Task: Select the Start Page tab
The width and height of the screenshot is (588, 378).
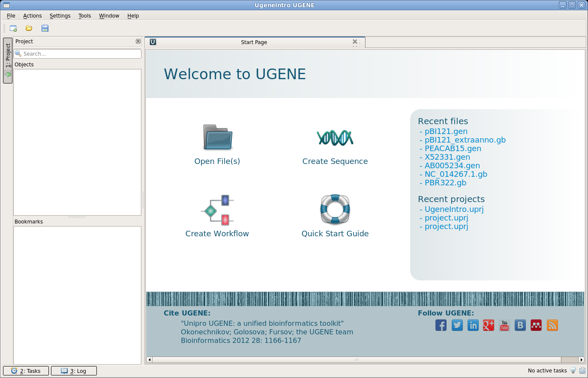Action: coord(255,42)
